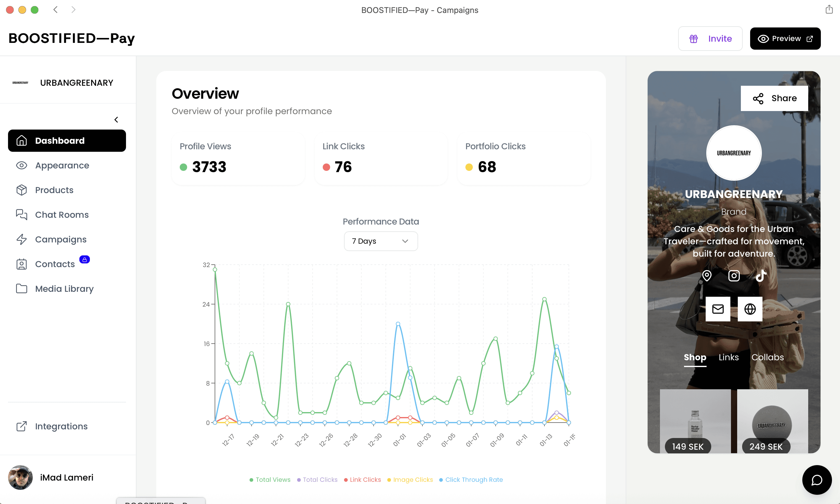The height and width of the screenshot is (504, 840).
Task: Switch to the Links tab on profile
Action: 729,357
